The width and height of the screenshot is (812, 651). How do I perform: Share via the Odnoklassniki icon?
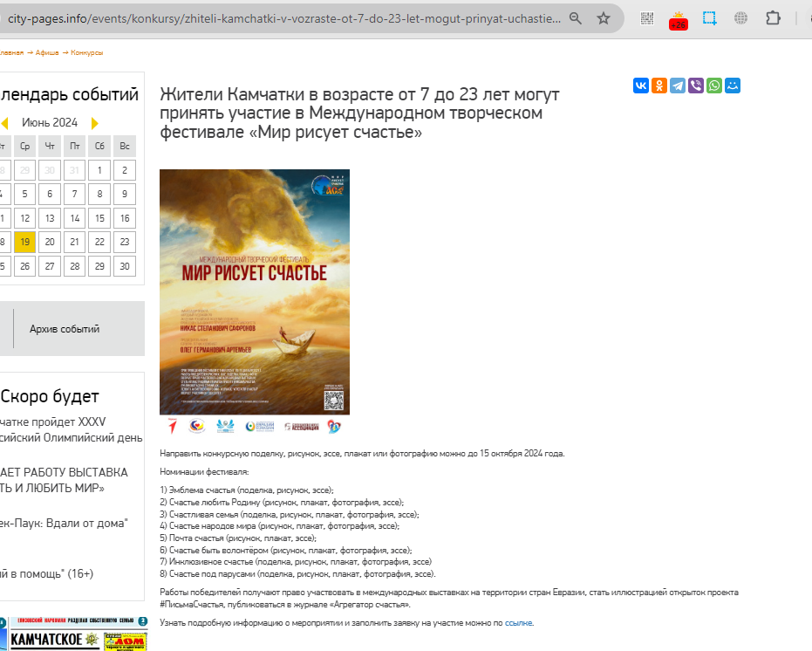(x=659, y=86)
